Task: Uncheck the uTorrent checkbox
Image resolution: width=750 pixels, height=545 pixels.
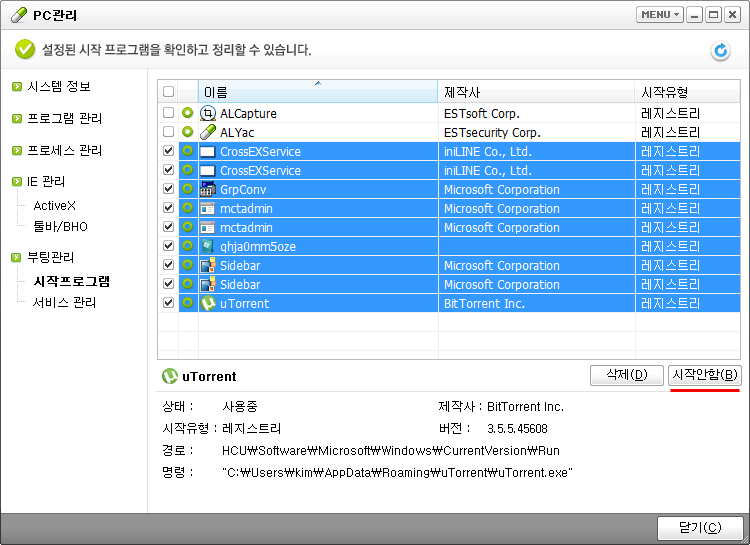Action: tap(168, 302)
